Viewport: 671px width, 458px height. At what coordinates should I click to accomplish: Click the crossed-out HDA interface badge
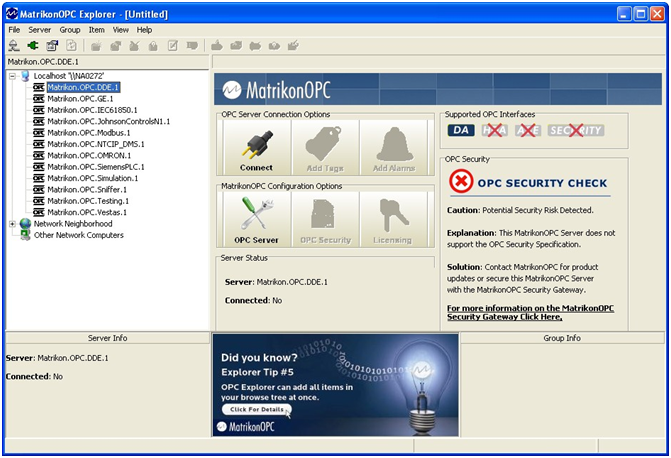[494, 130]
